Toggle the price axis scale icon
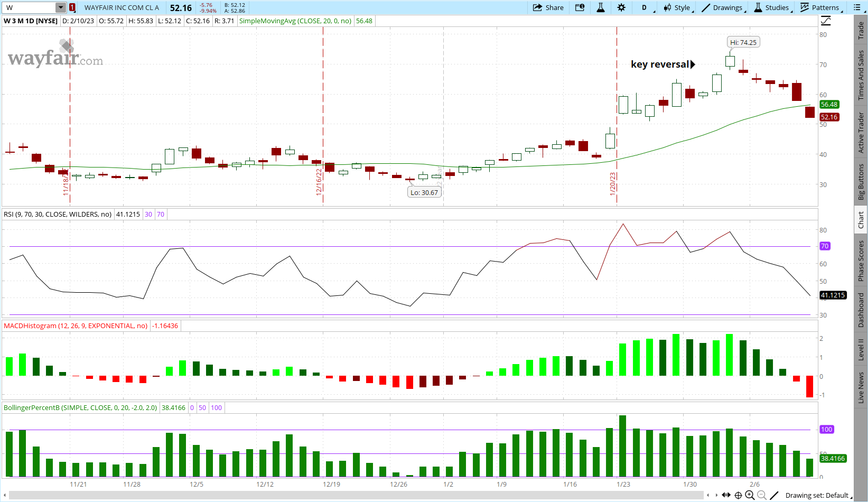Image resolution: width=868 pixels, height=502 pixels. coord(826,21)
